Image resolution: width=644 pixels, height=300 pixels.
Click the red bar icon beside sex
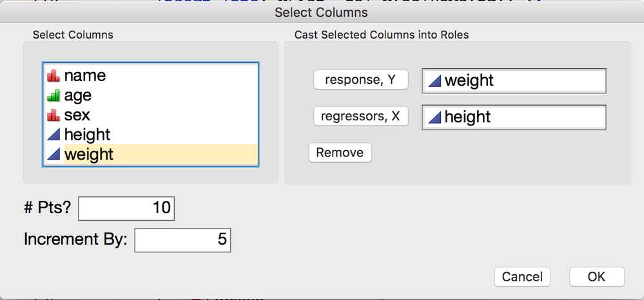click(x=54, y=115)
